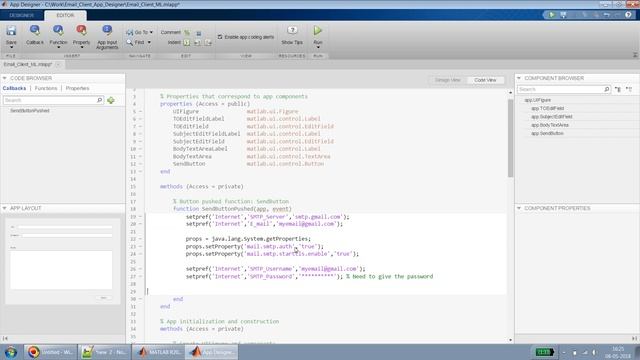The image size is (640, 360).
Task: Select app.SubjectEditField component
Action: click(x=551, y=117)
